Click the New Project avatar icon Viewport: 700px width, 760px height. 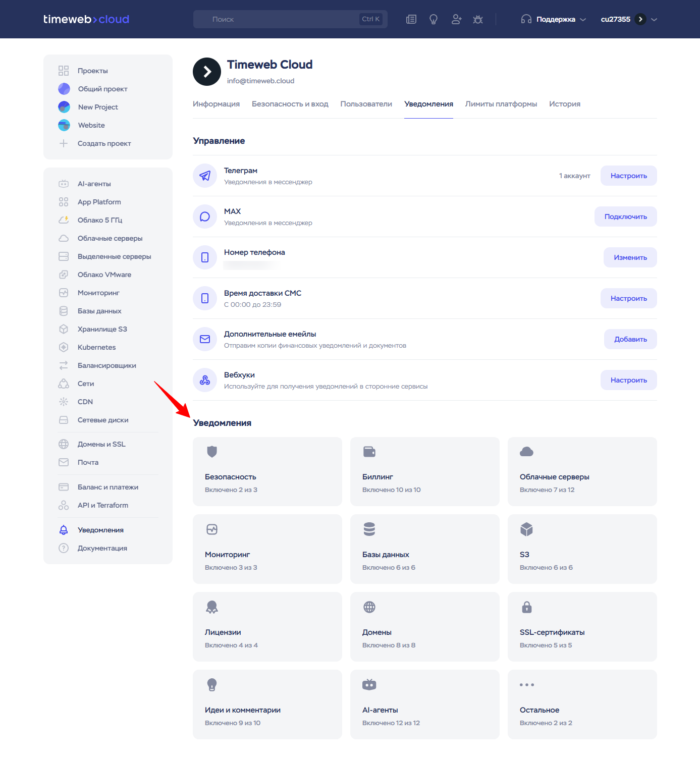click(64, 107)
